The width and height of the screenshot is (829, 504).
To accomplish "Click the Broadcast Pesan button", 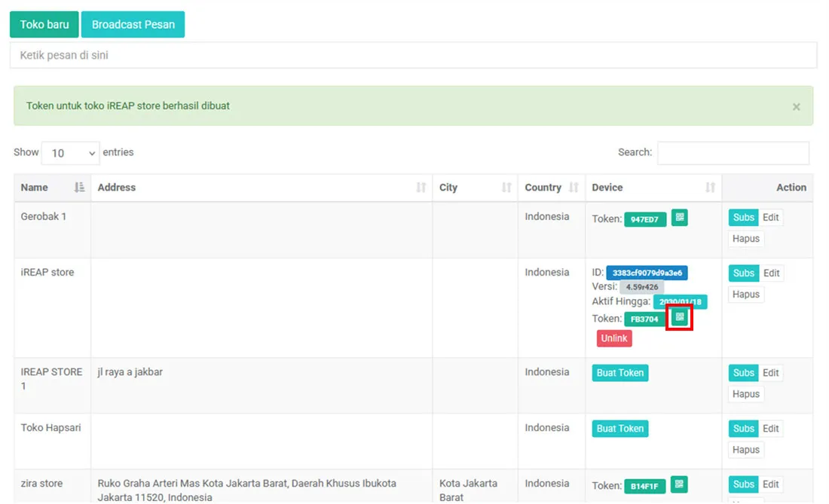I will tap(133, 24).
